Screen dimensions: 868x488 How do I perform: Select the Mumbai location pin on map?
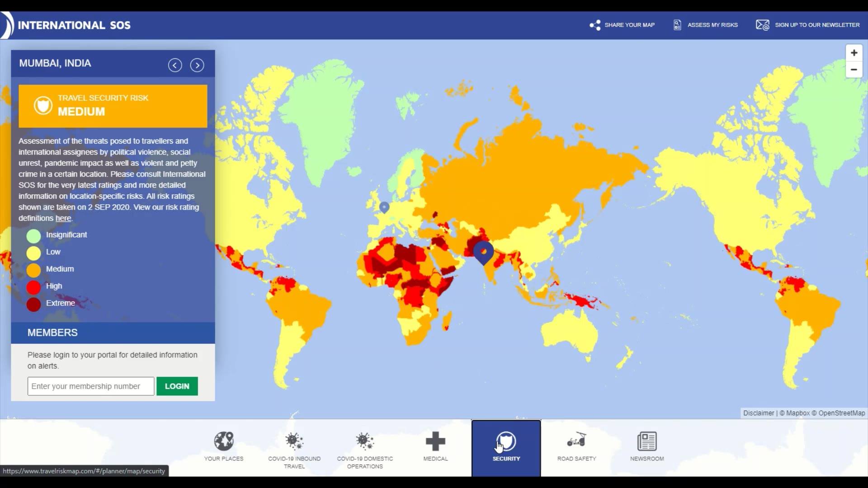[x=483, y=252]
